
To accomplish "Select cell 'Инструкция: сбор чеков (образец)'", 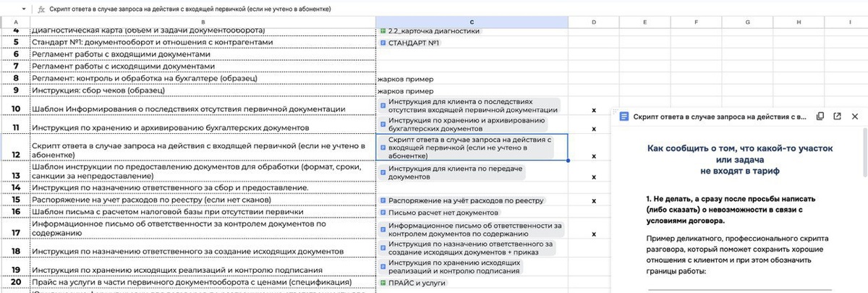I will tap(203, 91).
